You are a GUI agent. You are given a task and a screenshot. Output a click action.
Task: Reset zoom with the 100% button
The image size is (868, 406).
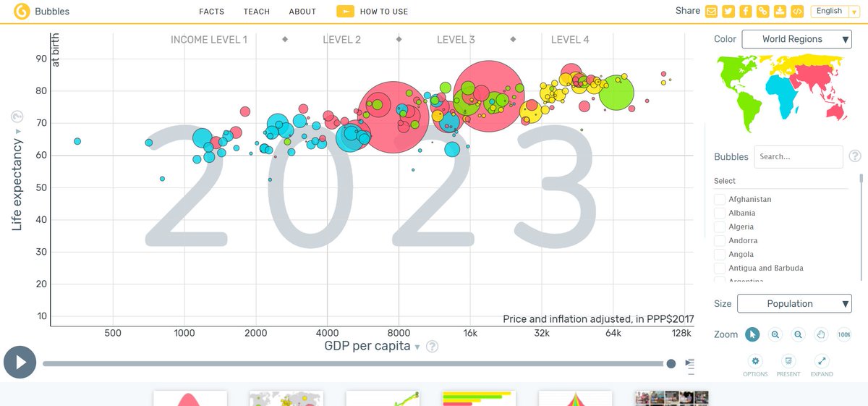point(843,334)
